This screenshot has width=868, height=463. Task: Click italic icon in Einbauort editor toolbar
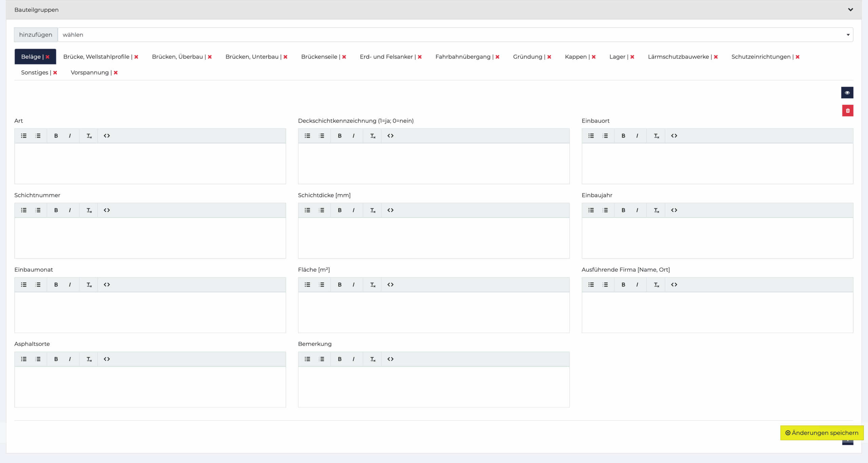point(637,136)
